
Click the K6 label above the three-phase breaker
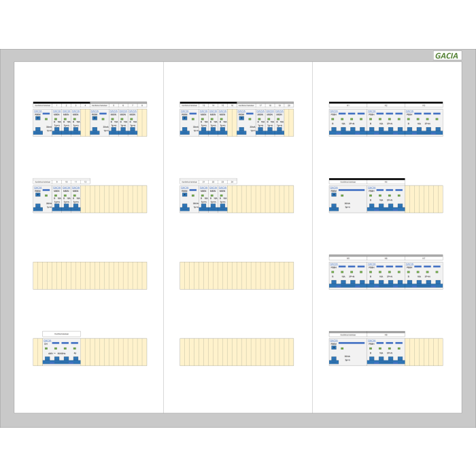pos(386,259)
